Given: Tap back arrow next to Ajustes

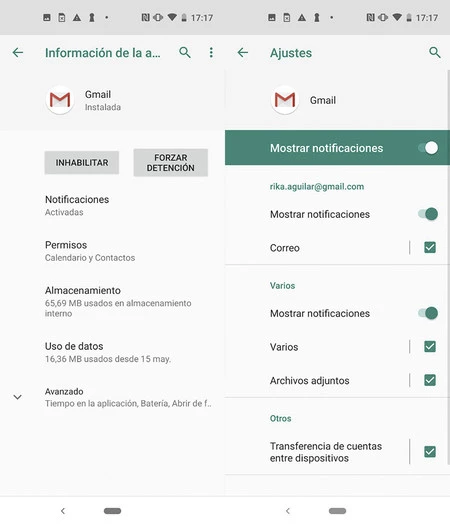Looking at the screenshot, I should [243, 53].
